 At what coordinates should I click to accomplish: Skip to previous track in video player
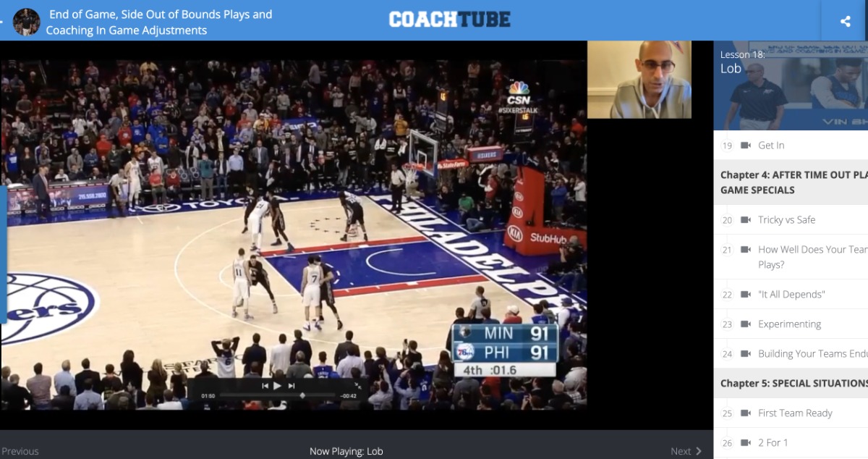pos(265,386)
